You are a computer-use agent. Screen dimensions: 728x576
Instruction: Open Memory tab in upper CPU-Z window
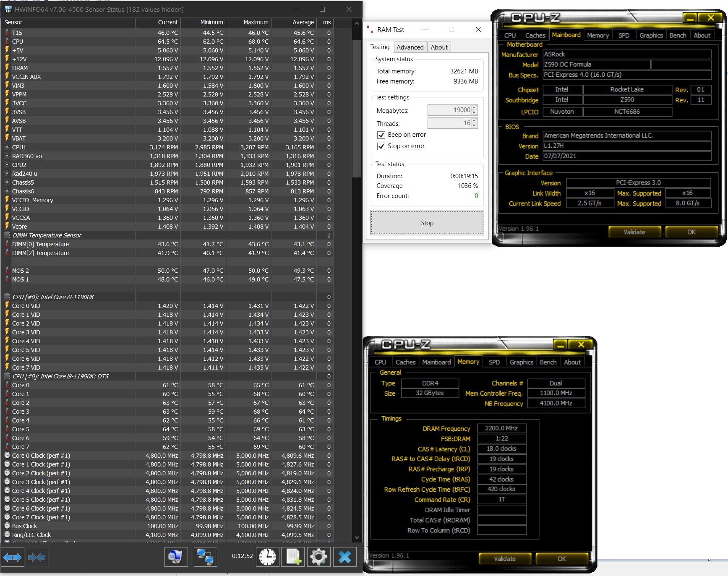click(598, 35)
